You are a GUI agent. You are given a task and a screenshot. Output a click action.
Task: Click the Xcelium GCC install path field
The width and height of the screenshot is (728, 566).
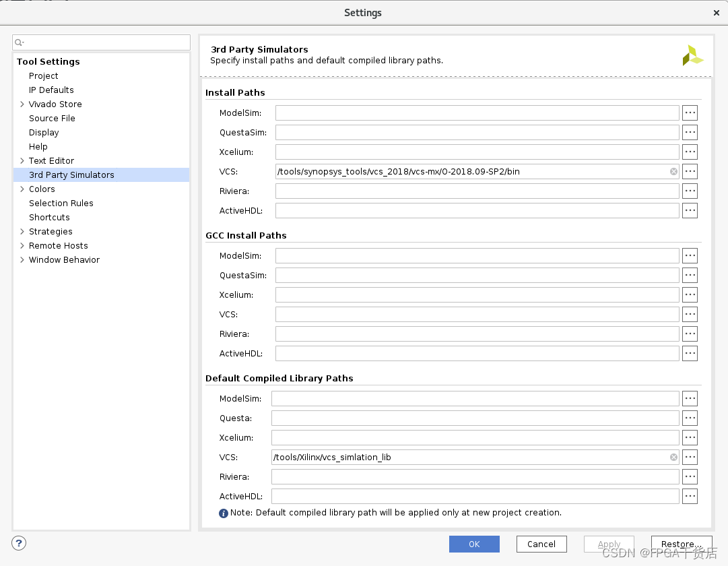pos(477,294)
